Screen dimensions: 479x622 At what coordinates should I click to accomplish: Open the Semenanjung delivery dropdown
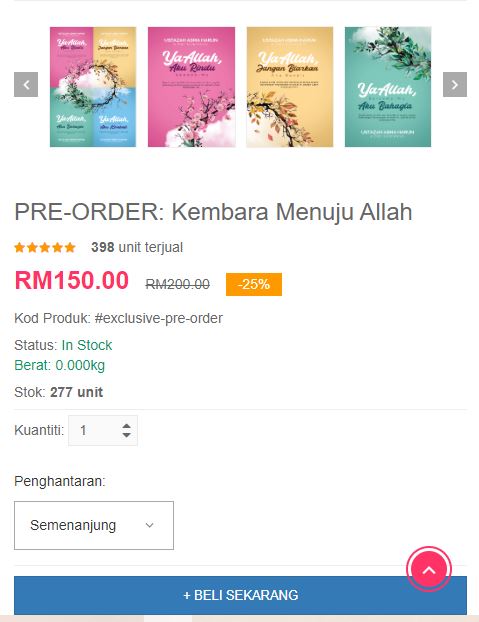click(x=94, y=525)
